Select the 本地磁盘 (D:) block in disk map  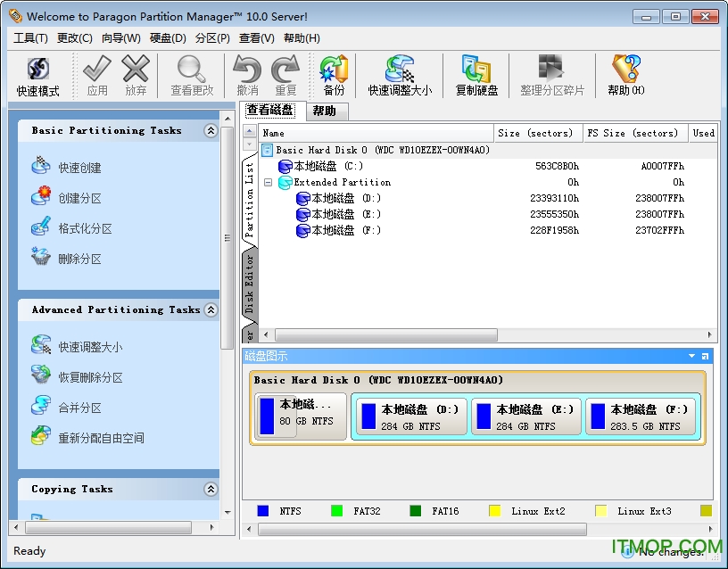pos(410,416)
